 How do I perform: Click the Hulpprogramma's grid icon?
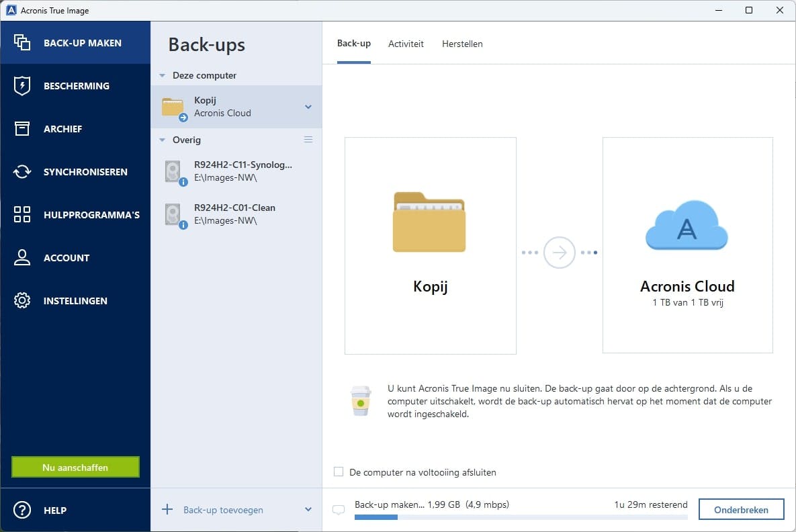21,214
